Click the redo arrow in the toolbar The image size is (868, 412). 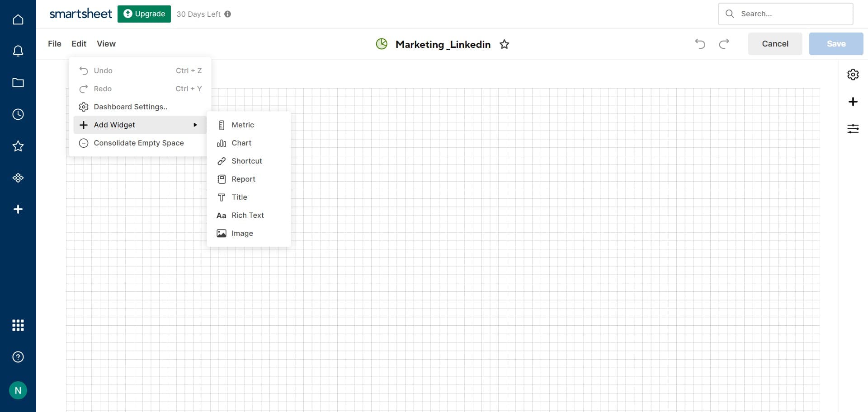[x=724, y=44]
